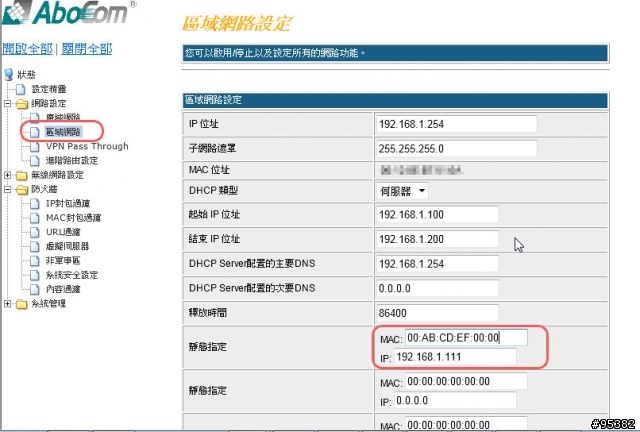Click the 無線網路設定 folder icon
The image size is (640, 432).
[22, 175]
